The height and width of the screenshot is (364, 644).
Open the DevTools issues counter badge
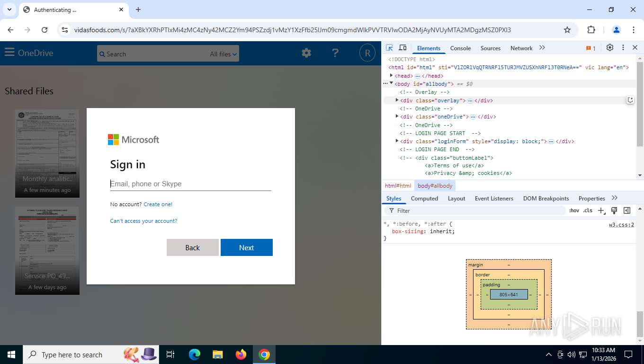[590, 48]
